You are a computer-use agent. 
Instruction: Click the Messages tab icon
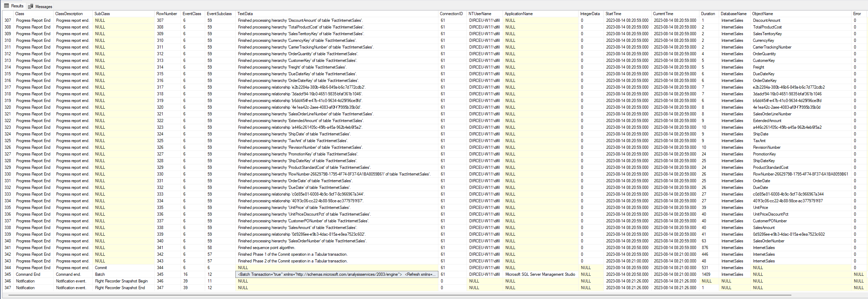[31, 6]
